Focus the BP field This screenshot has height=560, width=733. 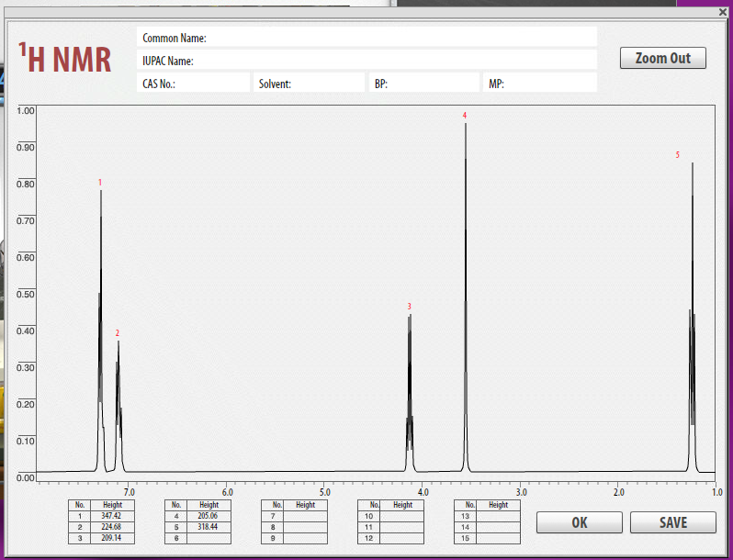pos(424,84)
